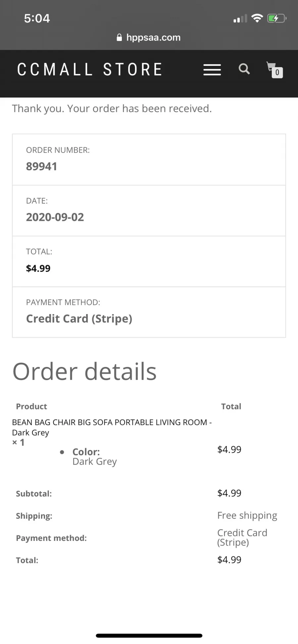The image size is (298, 644).
Task: Tap the Color: Dark Grey attribute
Action: point(94,457)
